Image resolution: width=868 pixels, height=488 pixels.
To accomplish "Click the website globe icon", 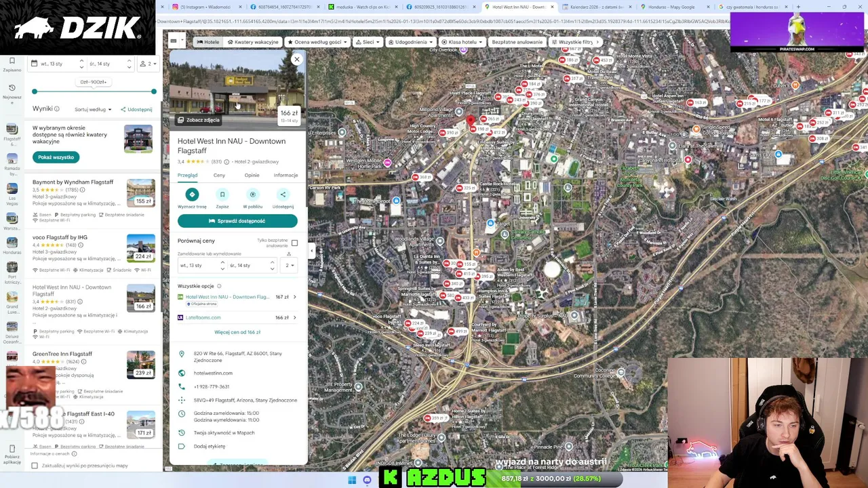I will [181, 373].
